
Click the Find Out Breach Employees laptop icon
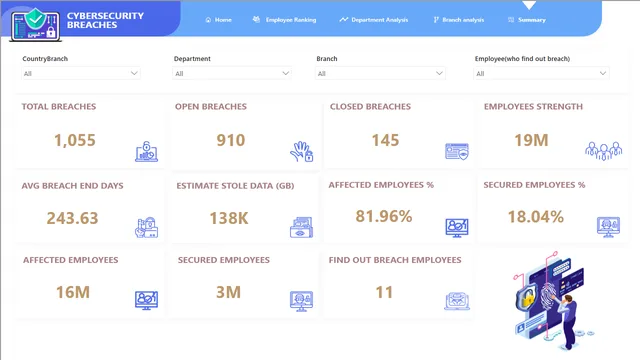click(x=457, y=301)
